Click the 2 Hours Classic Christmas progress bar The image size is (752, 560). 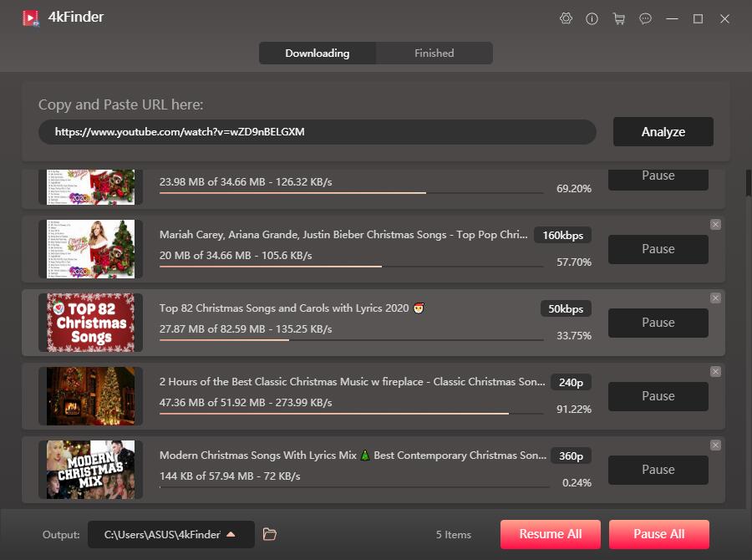coord(351,413)
